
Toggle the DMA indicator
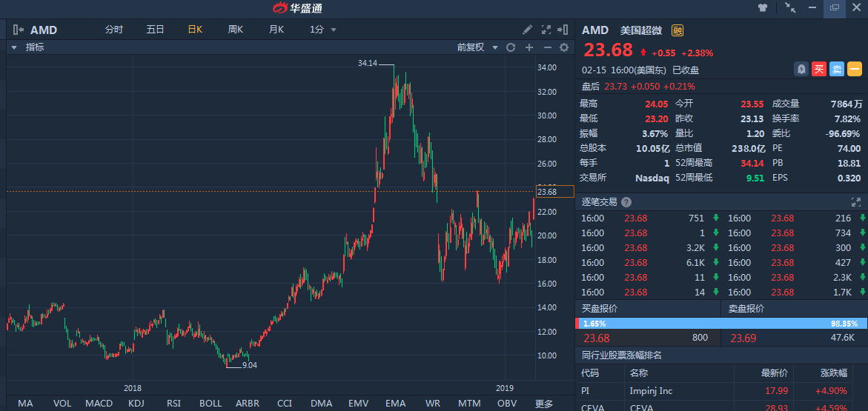coord(322,404)
